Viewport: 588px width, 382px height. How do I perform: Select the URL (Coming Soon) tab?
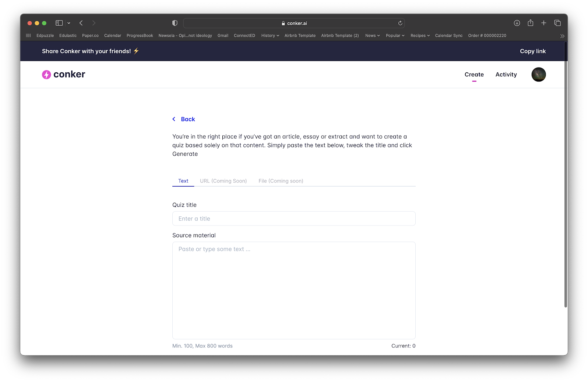coord(223,181)
